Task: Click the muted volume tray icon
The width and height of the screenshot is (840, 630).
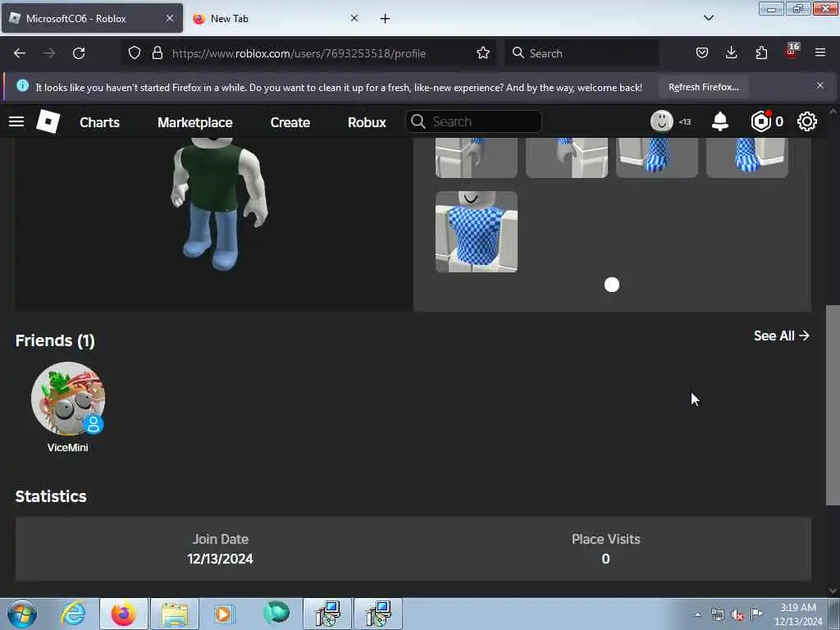Action: tap(737, 614)
